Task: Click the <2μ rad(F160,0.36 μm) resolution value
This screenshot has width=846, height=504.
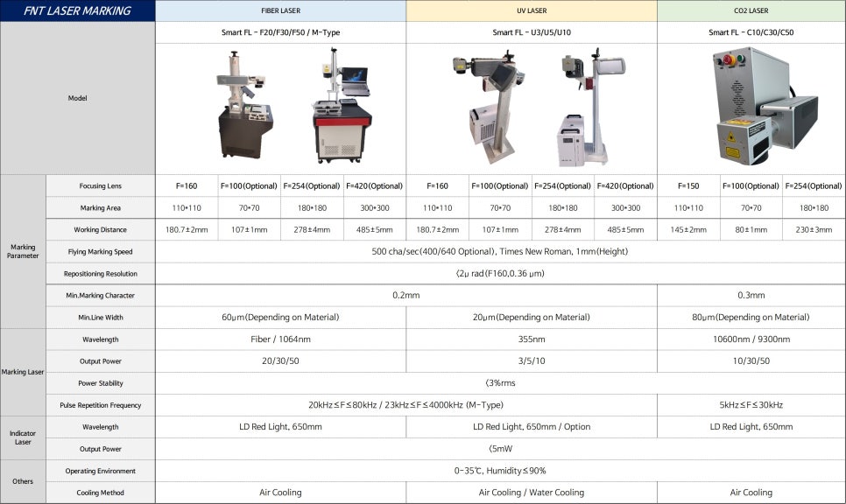Action: (x=500, y=274)
